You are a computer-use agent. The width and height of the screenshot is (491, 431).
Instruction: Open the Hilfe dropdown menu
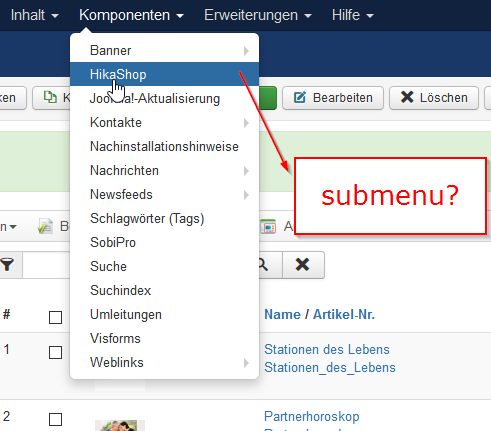tap(353, 15)
